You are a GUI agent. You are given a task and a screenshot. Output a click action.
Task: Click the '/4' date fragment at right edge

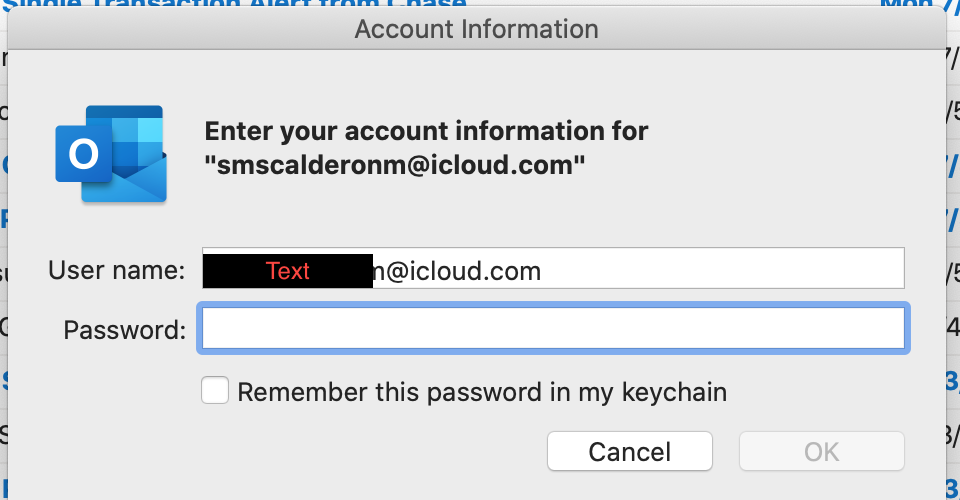tap(951, 326)
